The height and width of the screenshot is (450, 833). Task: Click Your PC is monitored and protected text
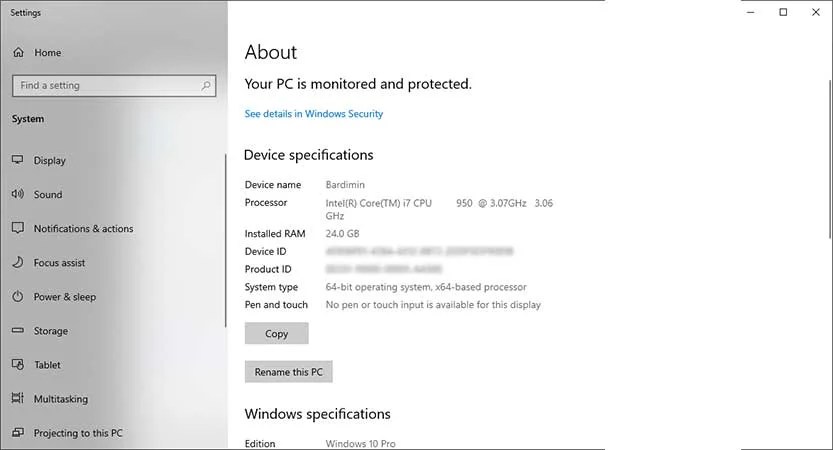coord(358,84)
